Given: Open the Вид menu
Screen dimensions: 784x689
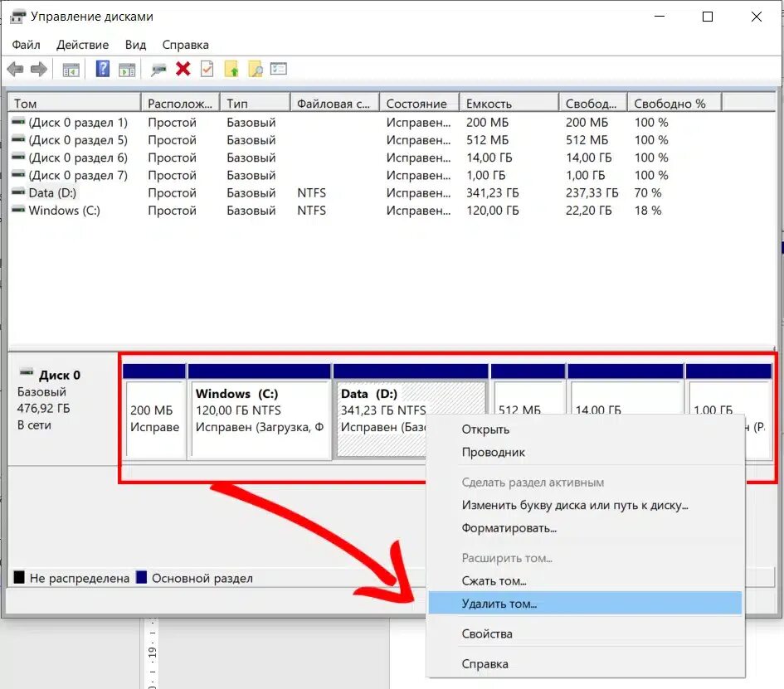Looking at the screenshot, I should pos(135,45).
